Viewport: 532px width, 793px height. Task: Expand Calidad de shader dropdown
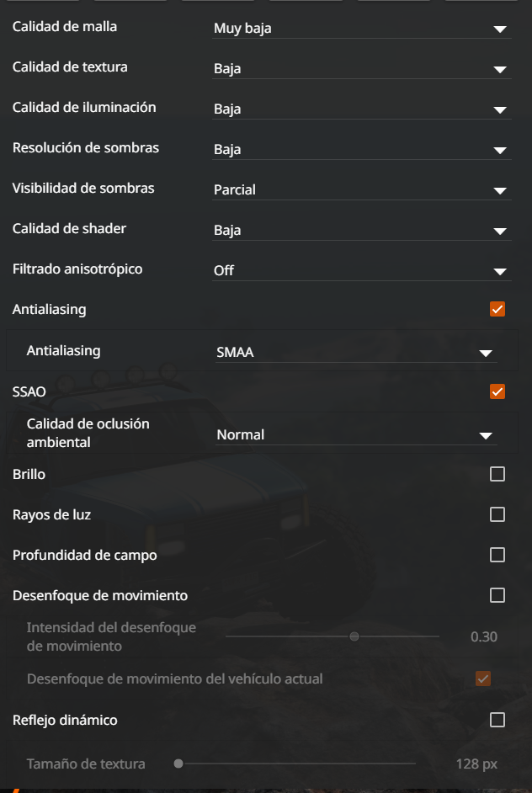click(x=362, y=231)
